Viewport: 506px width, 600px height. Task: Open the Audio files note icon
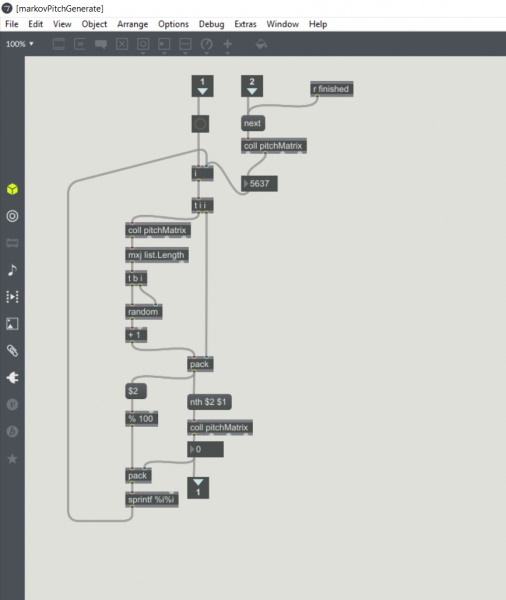(12, 270)
